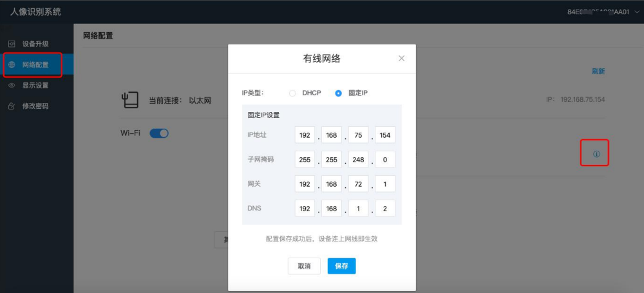Viewport: 644px width, 293px height.
Task: Click the last DNS octet field
Action: [385, 209]
